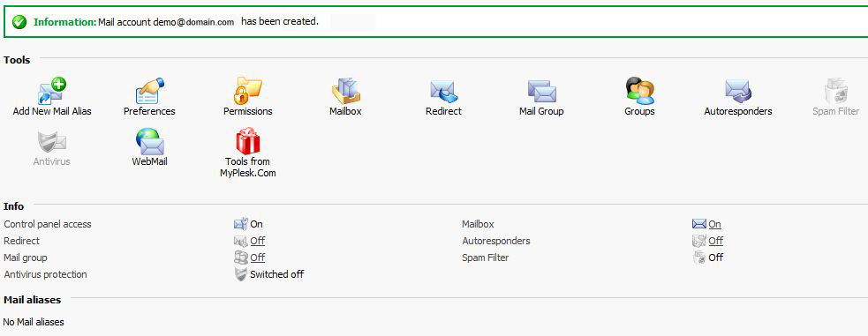Click the 'No Mail aliases' text
The height and width of the screenshot is (336, 868).
pyautogui.click(x=34, y=322)
